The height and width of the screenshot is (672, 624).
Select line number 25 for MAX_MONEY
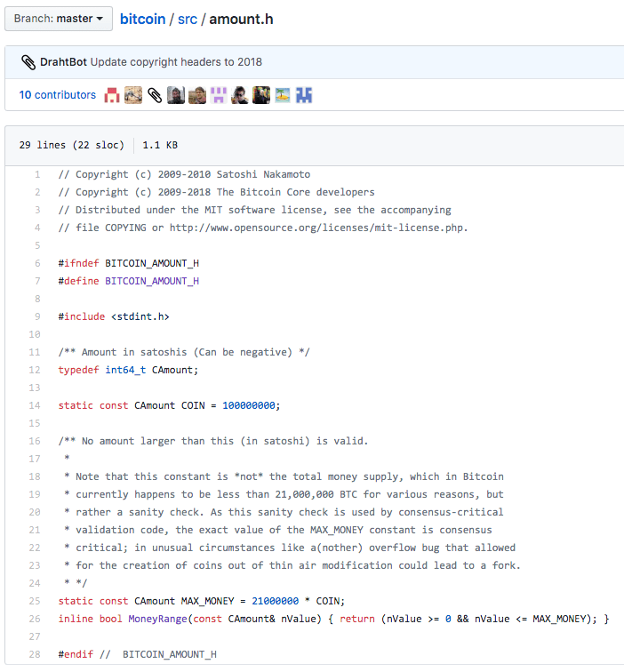tap(36, 601)
